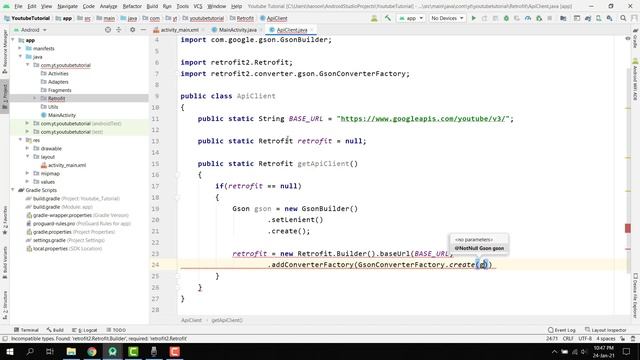Select the Adapters package in tree

point(58,82)
